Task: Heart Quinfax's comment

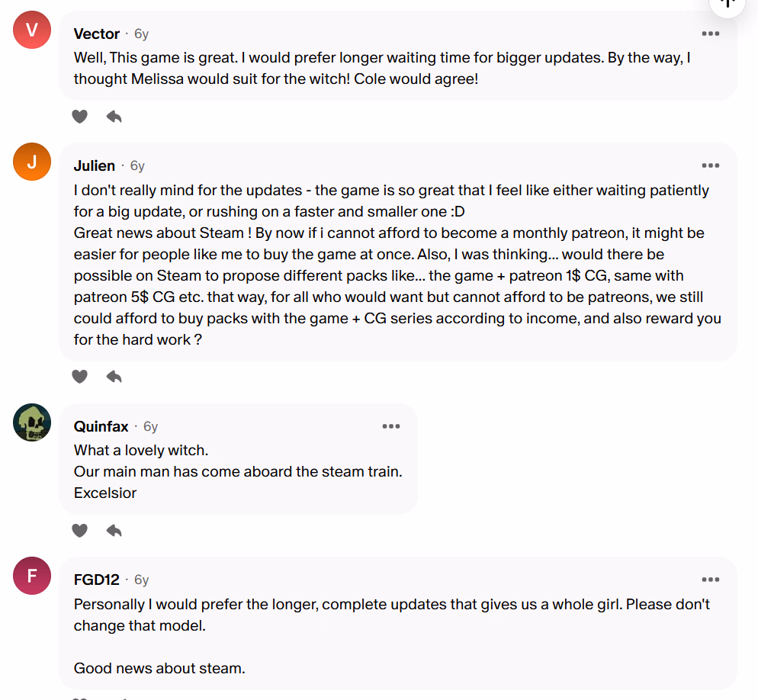Action: pyautogui.click(x=79, y=530)
